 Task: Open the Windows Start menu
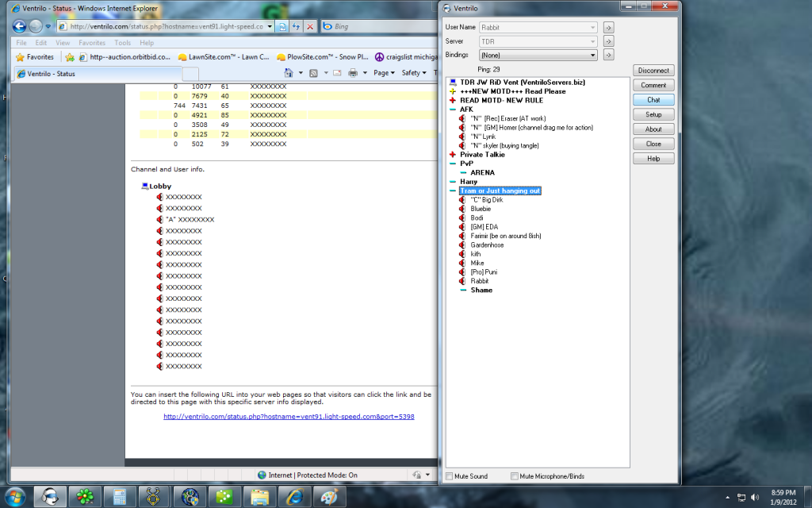(14, 497)
